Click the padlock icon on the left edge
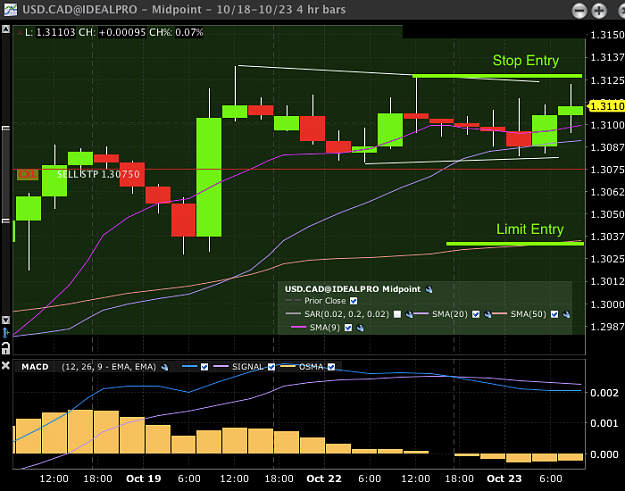The image size is (625, 491). pyautogui.click(x=6, y=348)
